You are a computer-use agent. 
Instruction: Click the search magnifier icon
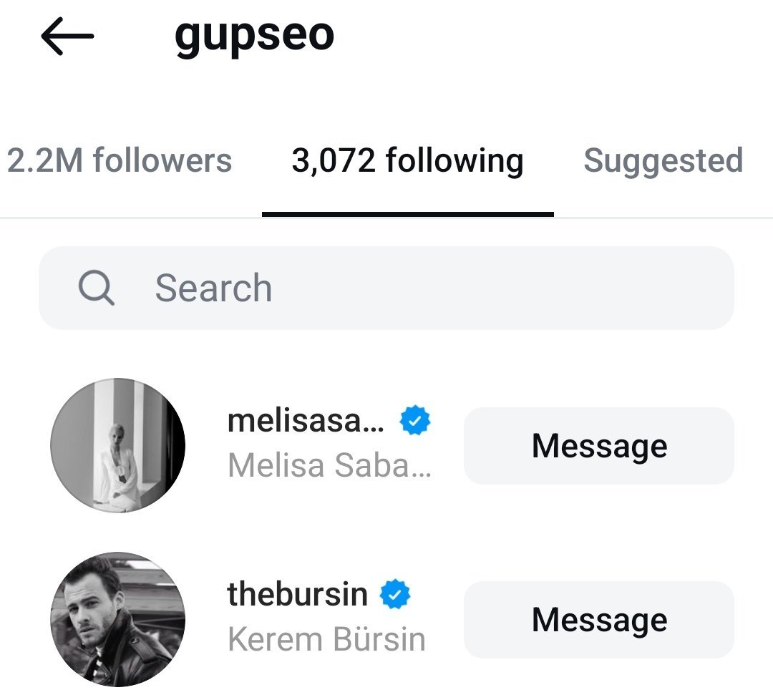pos(96,288)
